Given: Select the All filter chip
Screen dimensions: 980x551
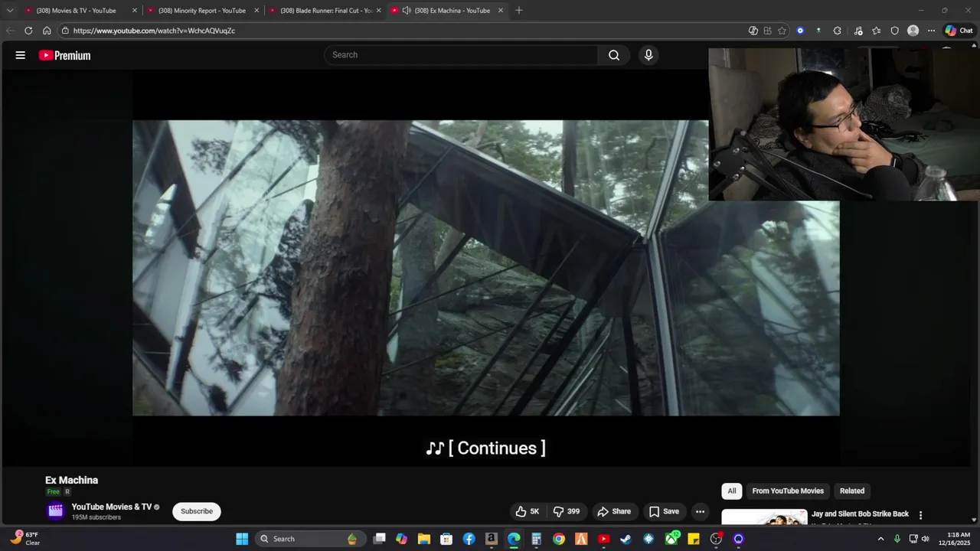Looking at the screenshot, I should pyautogui.click(x=732, y=491).
